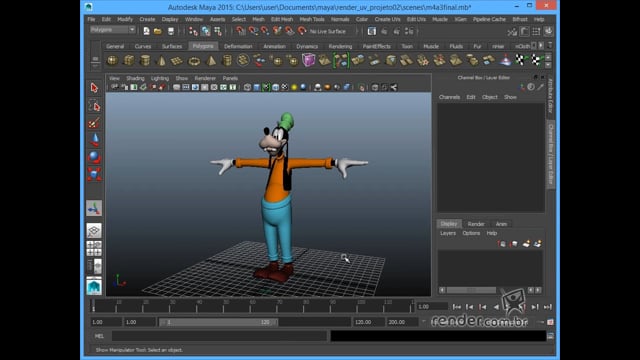Open Attribute Editor sidebar tab
This screenshot has height=360, width=640.
pos(550,96)
